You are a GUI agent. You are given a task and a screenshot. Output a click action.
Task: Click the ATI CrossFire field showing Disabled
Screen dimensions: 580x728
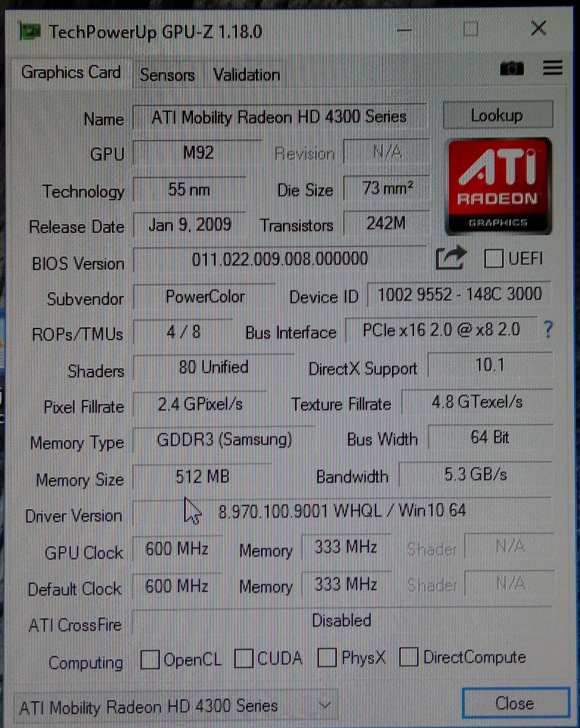point(343,621)
